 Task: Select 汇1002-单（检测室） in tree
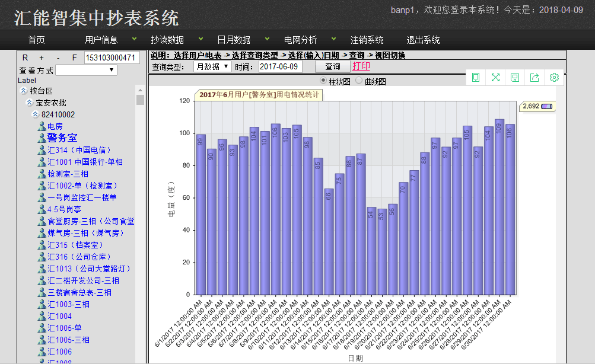82,186
